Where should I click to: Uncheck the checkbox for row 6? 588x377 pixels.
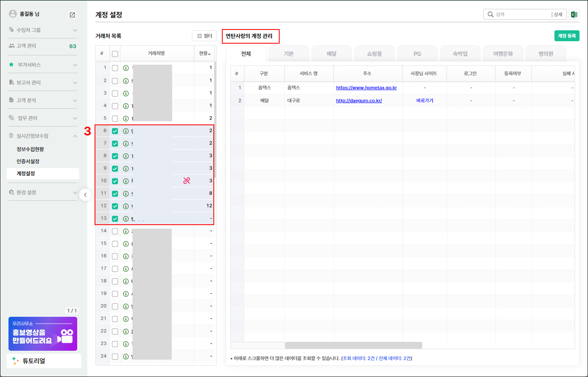click(115, 131)
